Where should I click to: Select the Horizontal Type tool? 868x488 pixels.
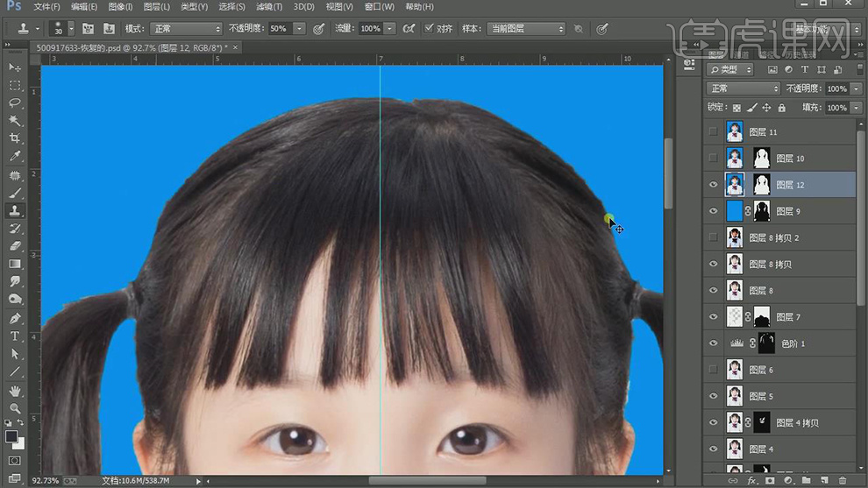[15, 336]
